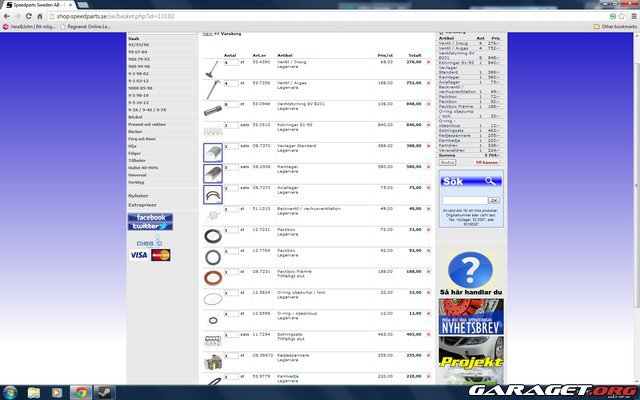Remove Ventil / Insug with red X

pyautogui.click(x=428, y=63)
